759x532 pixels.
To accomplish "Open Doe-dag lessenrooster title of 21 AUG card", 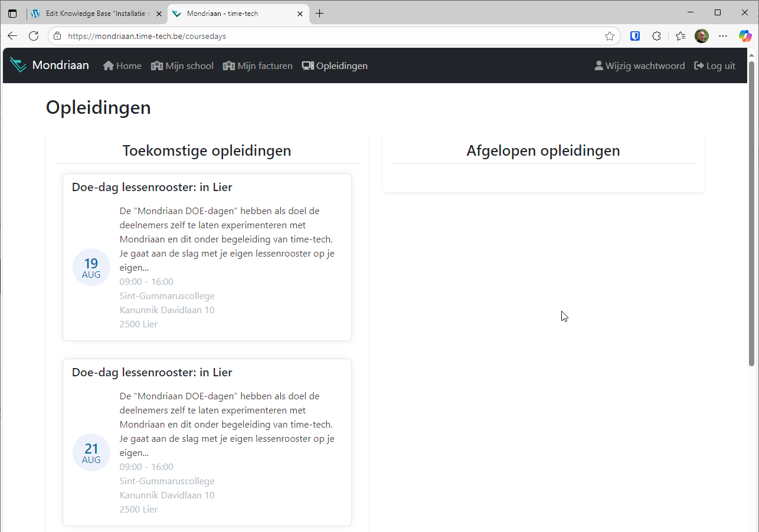I will [152, 373].
